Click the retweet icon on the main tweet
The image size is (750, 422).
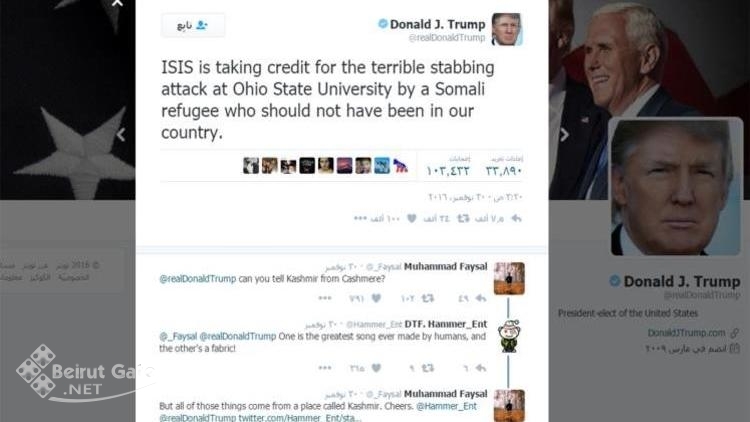tap(463, 219)
